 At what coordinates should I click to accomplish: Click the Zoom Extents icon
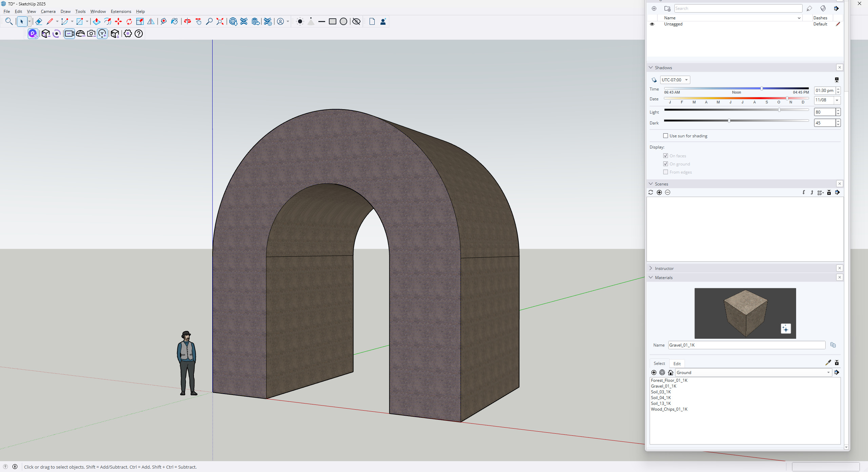[x=220, y=22]
